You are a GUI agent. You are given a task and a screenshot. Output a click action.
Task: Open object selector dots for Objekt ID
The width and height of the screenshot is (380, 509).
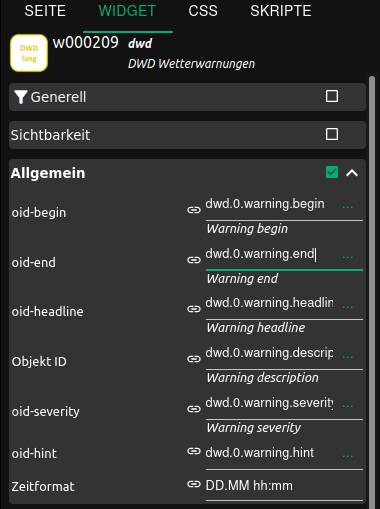click(x=348, y=356)
